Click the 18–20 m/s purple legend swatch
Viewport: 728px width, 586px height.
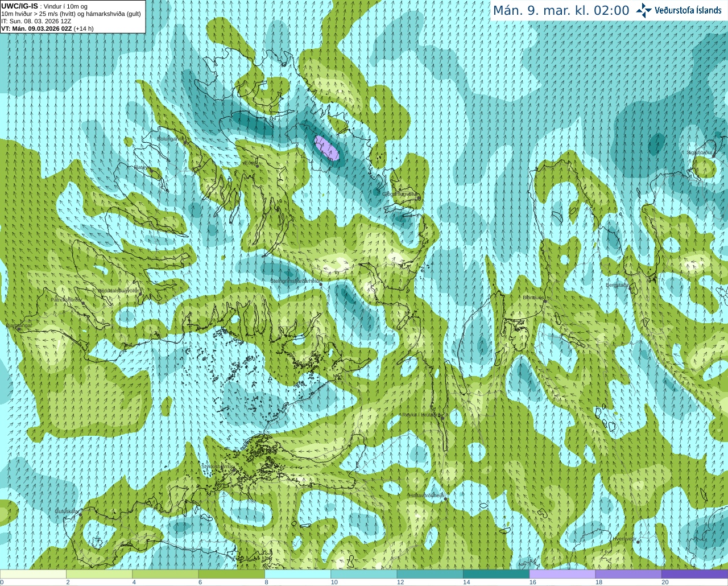[628, 573]
